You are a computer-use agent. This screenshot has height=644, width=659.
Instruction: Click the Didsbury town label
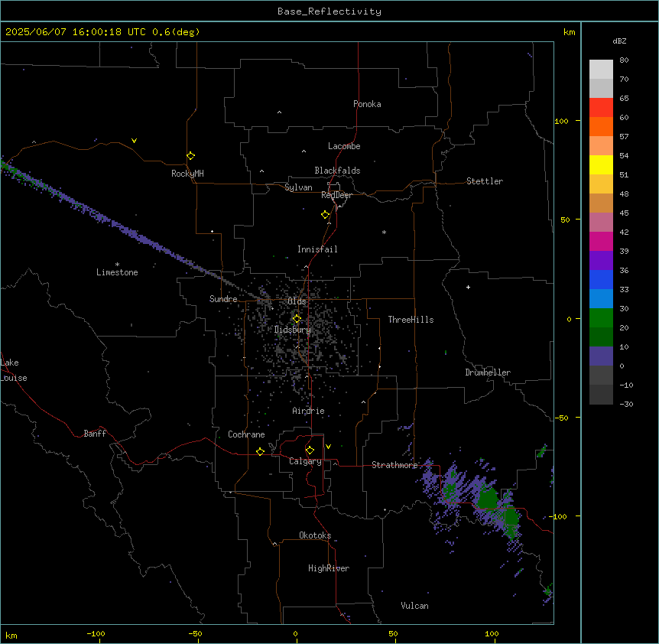[x=293, y=330]
